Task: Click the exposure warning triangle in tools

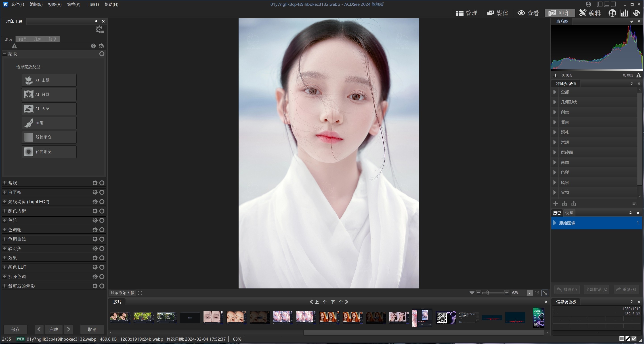Action: (x=14, y=46)
